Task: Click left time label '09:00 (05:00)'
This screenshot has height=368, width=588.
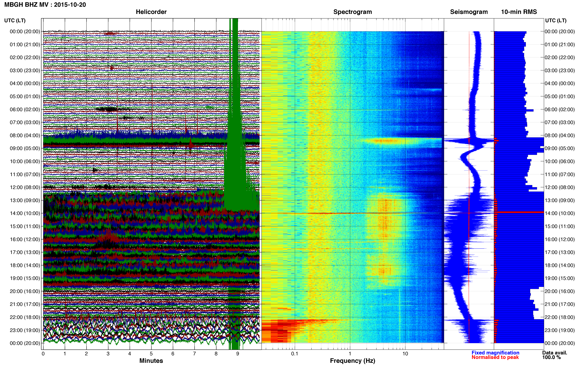Action: click(x=25, y=148)
